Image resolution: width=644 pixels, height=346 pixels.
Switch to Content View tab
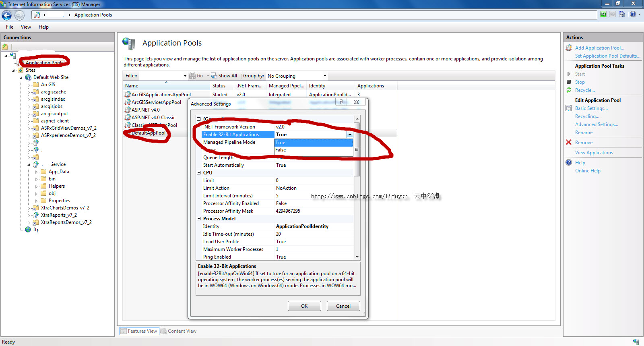[x=179, y=331]
